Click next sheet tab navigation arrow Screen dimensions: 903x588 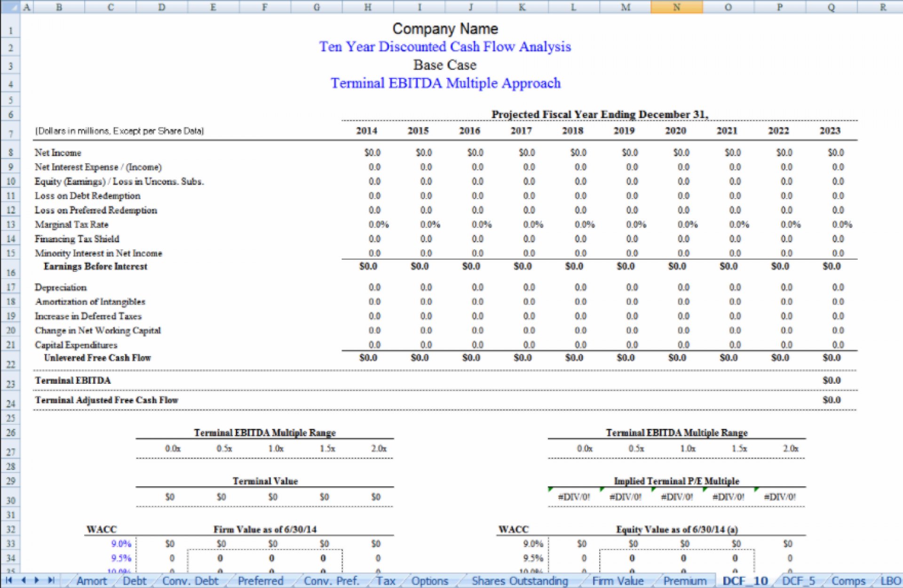click(x=37, y=580)
